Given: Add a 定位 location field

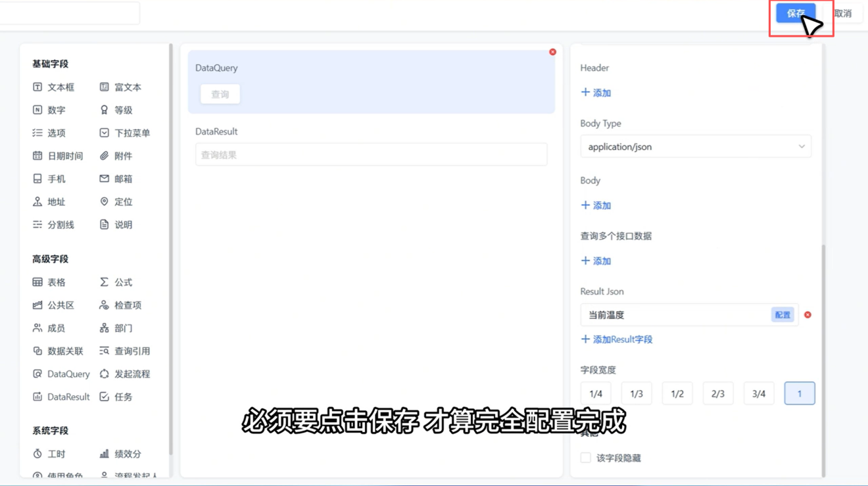Looking at the screenshot, I should coord(116,202).
